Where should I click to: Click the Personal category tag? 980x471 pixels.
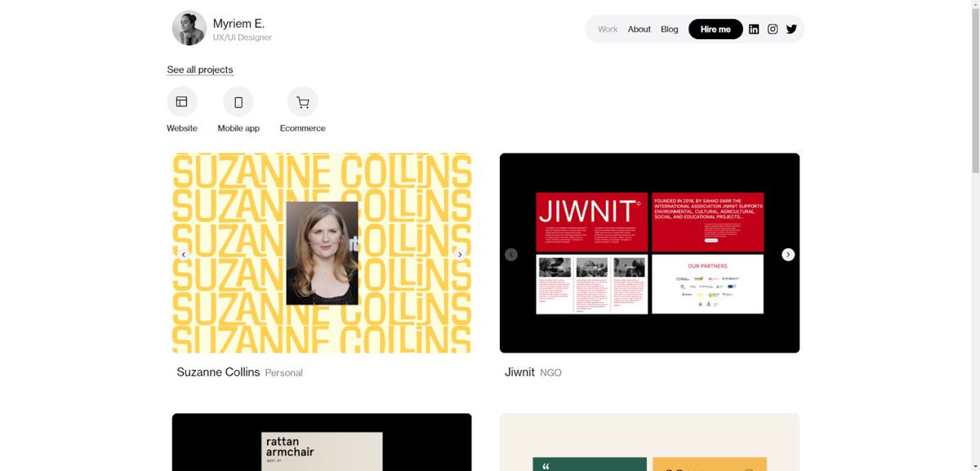coord(284,373)
